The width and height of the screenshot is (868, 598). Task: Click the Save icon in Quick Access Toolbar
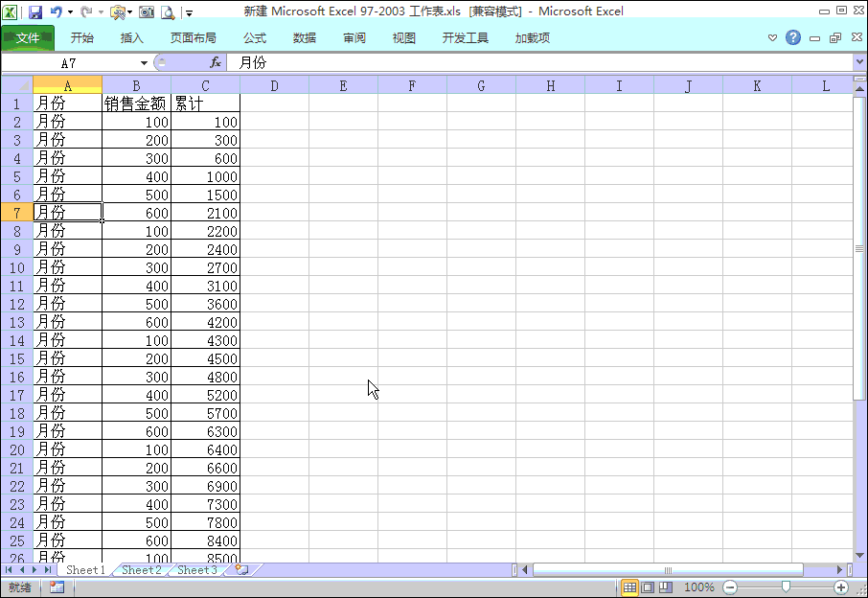coord(35,11)
